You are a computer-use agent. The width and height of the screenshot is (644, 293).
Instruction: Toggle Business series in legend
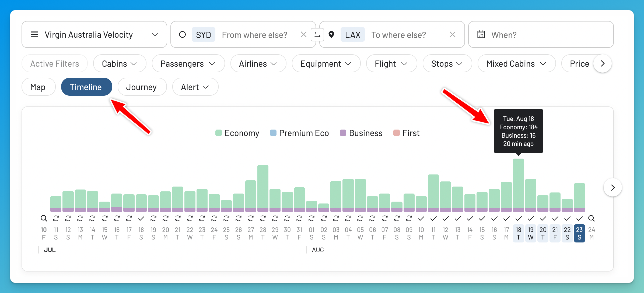point(361,133)
